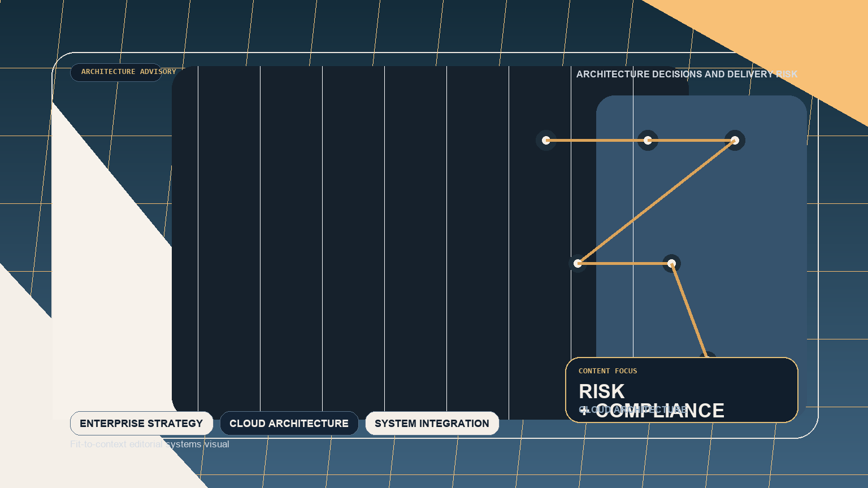Image resolution: width=868 pixels, height=488 pixels.
Task: Select the right node above the content card
Action: pos(671,264)
